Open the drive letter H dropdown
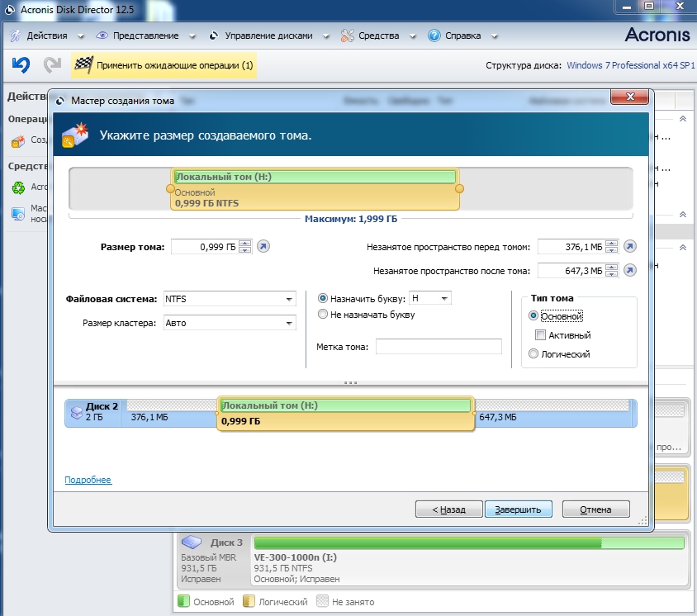 coord(430,298)
